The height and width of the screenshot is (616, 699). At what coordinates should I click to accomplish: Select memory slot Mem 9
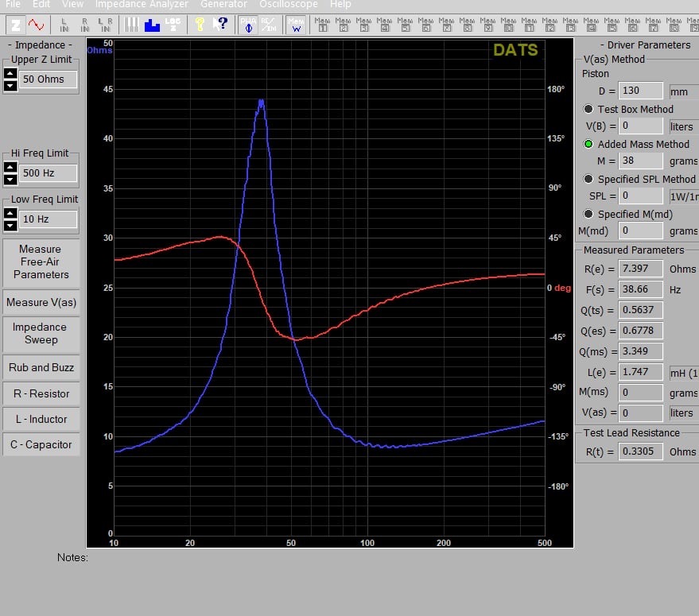[x=487, y=25]
